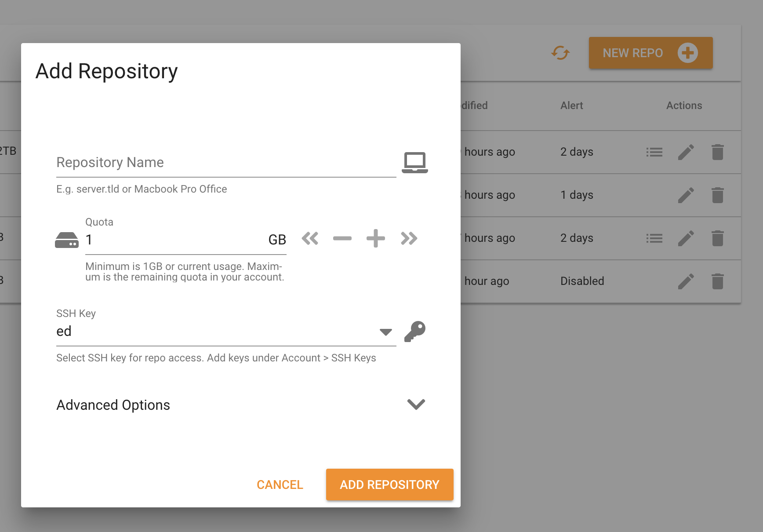Jump quota down with double-left arrows

point(310,239)
